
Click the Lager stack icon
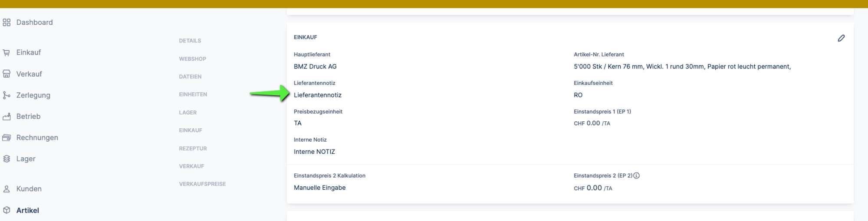coord(7,159)
